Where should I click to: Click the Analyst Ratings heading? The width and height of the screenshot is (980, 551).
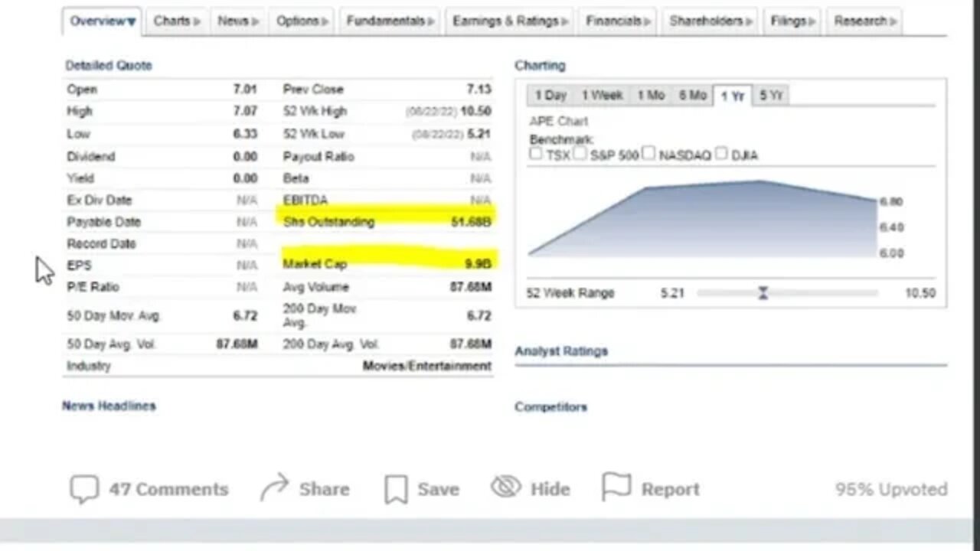coord(561,351)
